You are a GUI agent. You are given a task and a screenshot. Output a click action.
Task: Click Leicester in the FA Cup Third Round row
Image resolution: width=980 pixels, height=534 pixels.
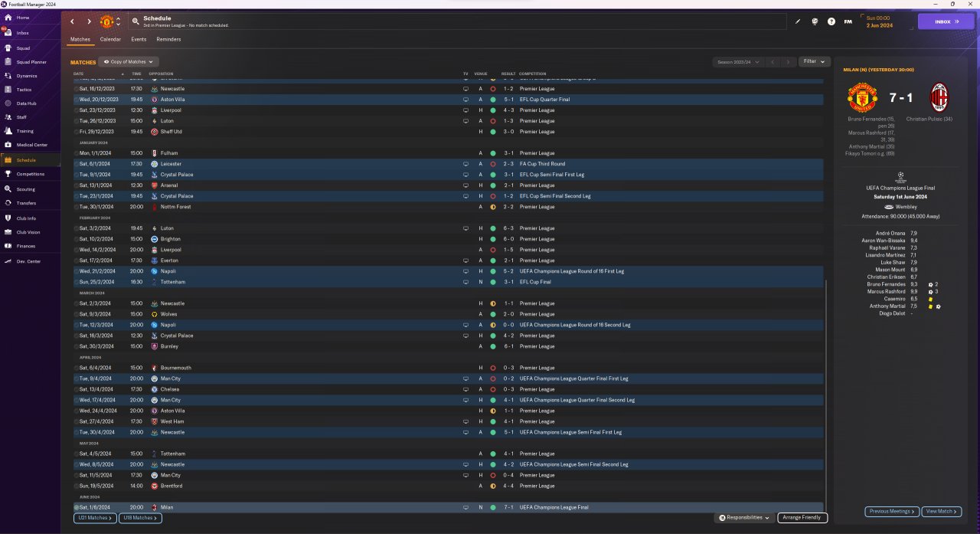(x=171, y=164)
